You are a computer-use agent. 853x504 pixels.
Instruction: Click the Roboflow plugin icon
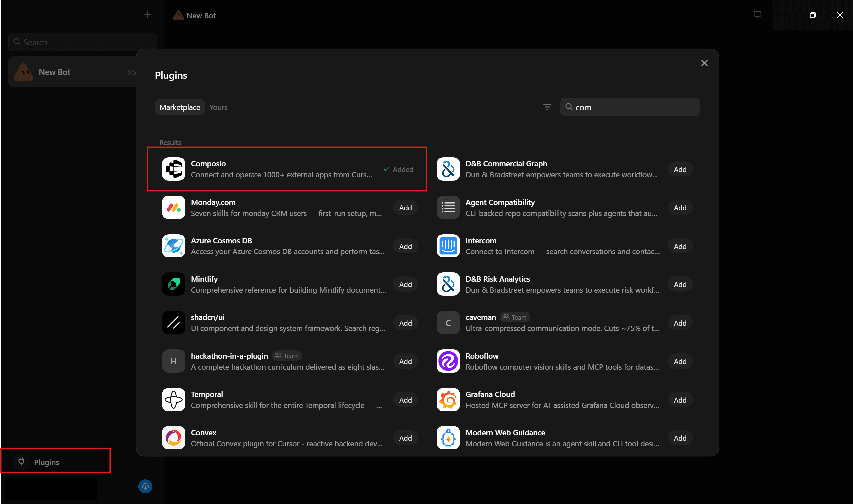448,361
